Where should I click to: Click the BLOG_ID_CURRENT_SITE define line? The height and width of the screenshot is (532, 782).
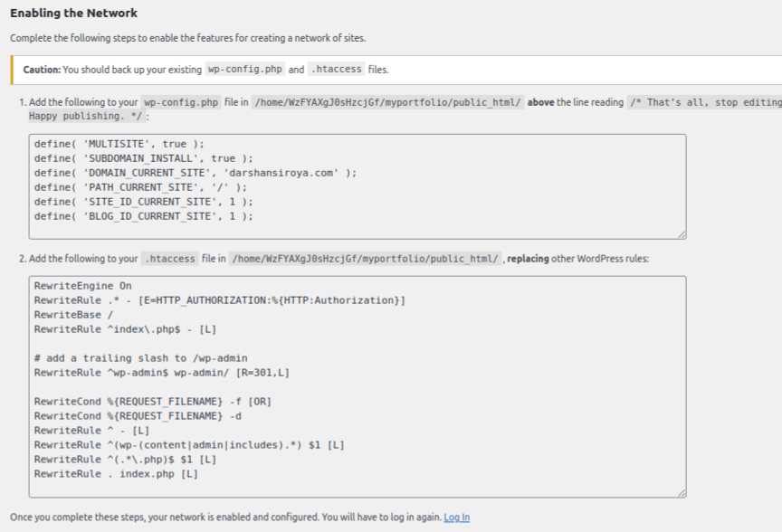(x=144, y=216)
